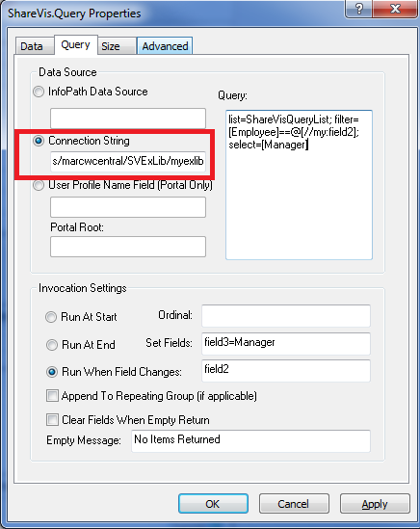Image resolution: width=420 pixels, height=529 pixels.
Task: Enable Append To Repeating Group checkbox
Action: pyautogui.click(x=52, y=396)
